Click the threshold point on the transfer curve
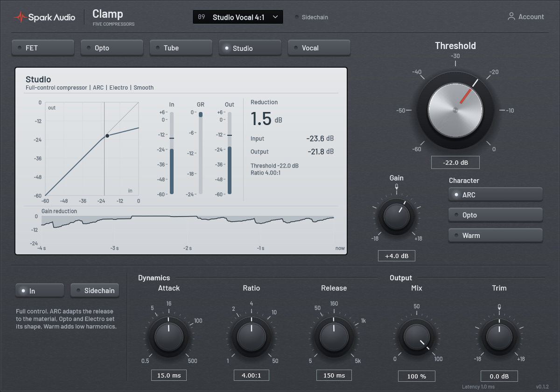Image resolution: width=560 pixels, height=392 pixels. (107, 136)
